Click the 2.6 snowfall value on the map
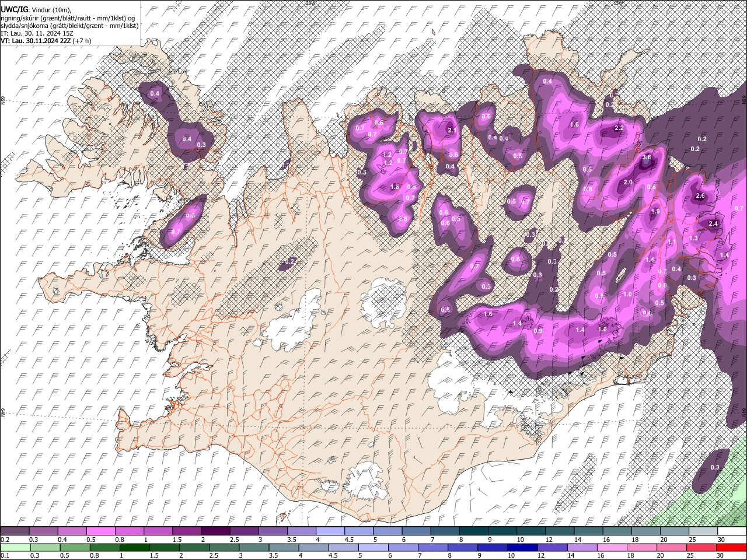Image resolution: width=747 pixels, height=560 pixels. click(x=701, y=196)
